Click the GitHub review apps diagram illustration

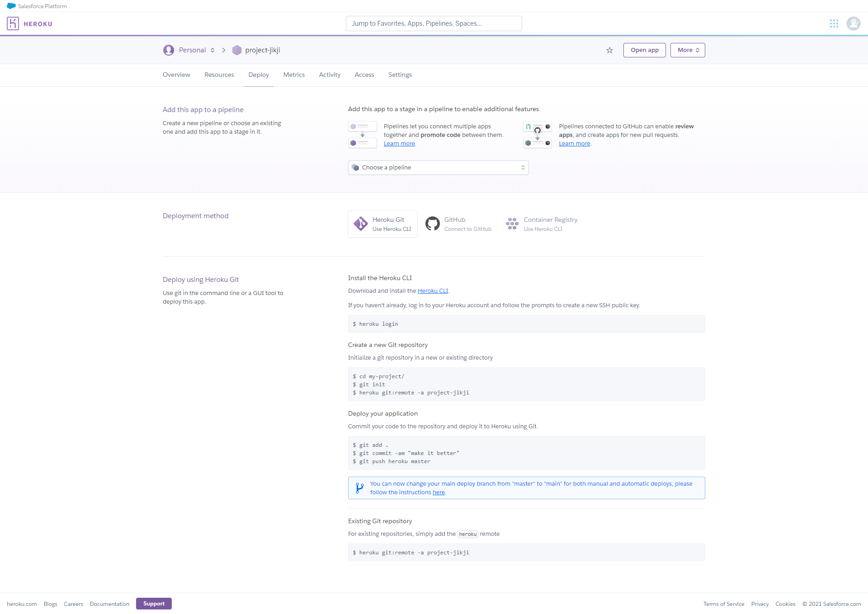pos(538,135)
